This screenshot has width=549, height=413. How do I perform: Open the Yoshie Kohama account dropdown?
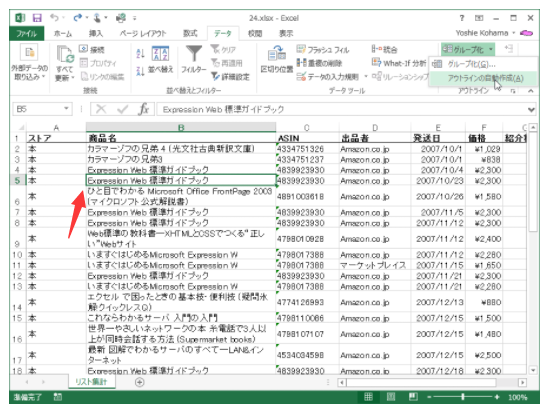coord(514,33)
